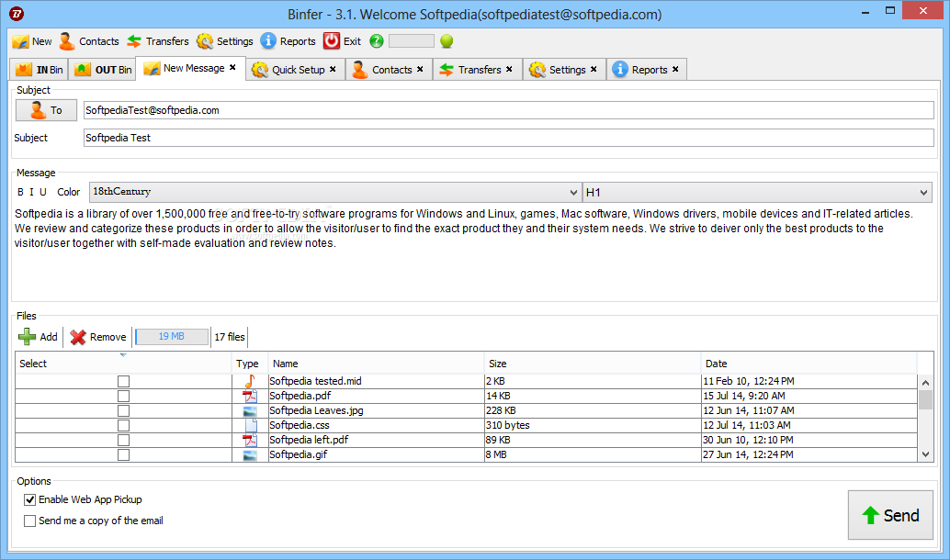Click the image icon for Softpedia.gif

point(250,454)
